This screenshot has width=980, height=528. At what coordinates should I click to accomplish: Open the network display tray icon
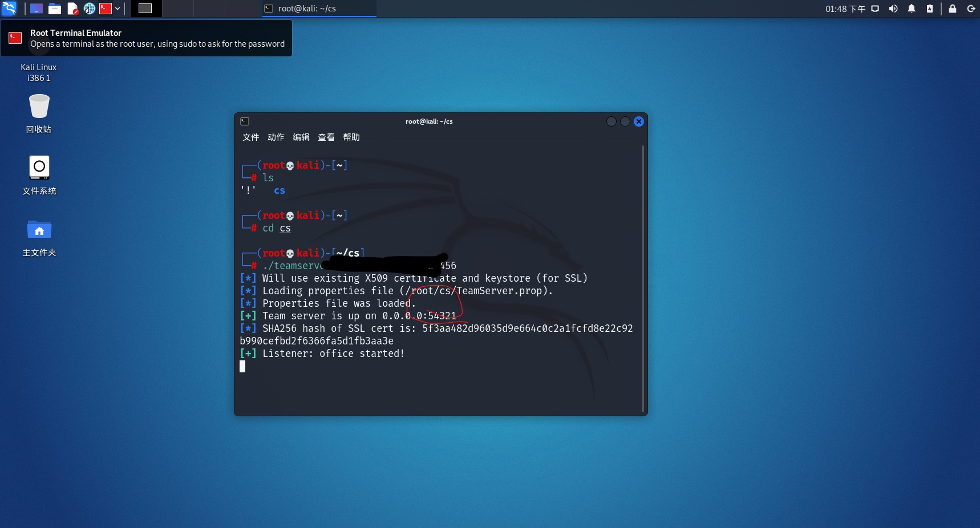(x=875, y=9)
